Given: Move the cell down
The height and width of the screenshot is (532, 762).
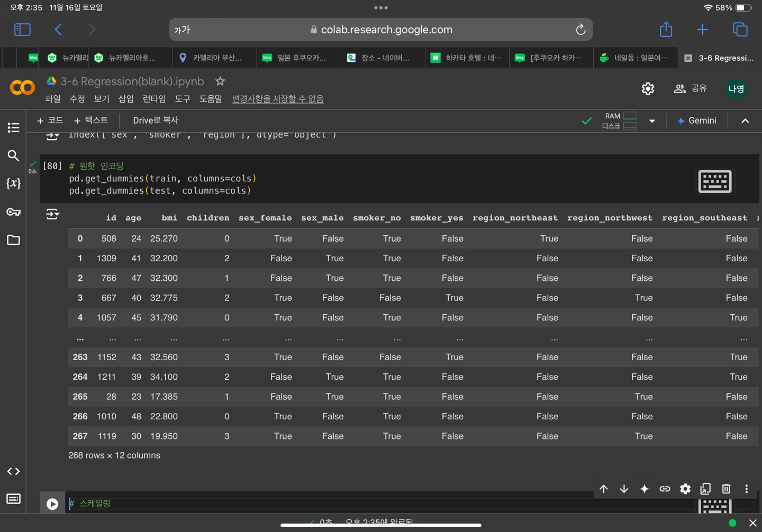Looking at the screenshot, I should point(624,489).
